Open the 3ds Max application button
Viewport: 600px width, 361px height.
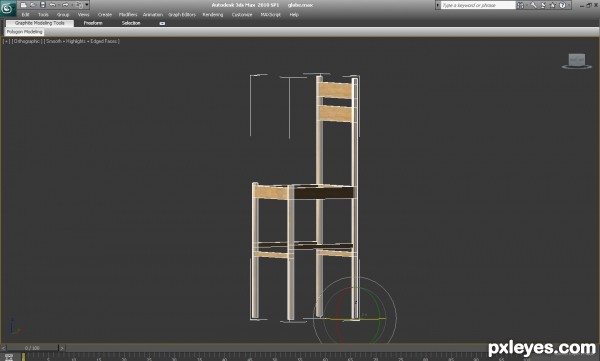tap(8, 8)
